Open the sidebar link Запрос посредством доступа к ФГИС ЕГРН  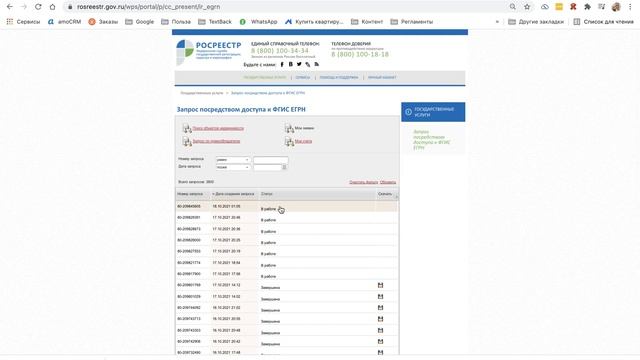pos(431,140)
